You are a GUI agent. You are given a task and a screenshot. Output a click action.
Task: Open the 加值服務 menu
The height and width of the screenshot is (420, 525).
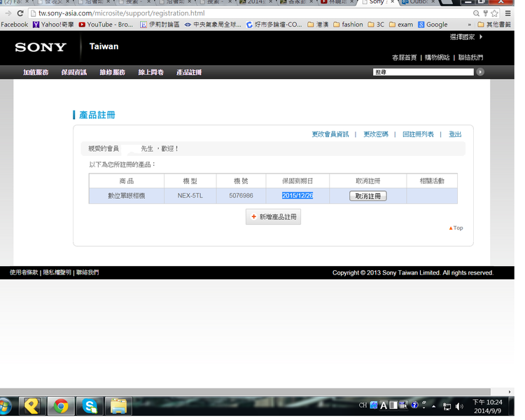pos(36,72)
